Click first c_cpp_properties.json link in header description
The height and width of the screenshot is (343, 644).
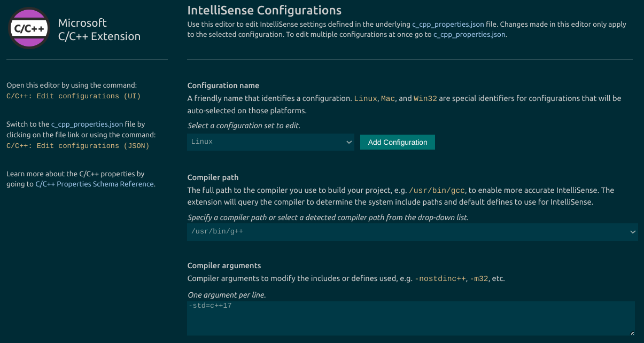448,25
